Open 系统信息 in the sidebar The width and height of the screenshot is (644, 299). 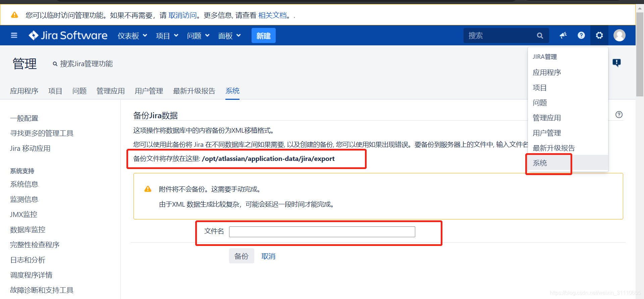(x=24, y=184)
